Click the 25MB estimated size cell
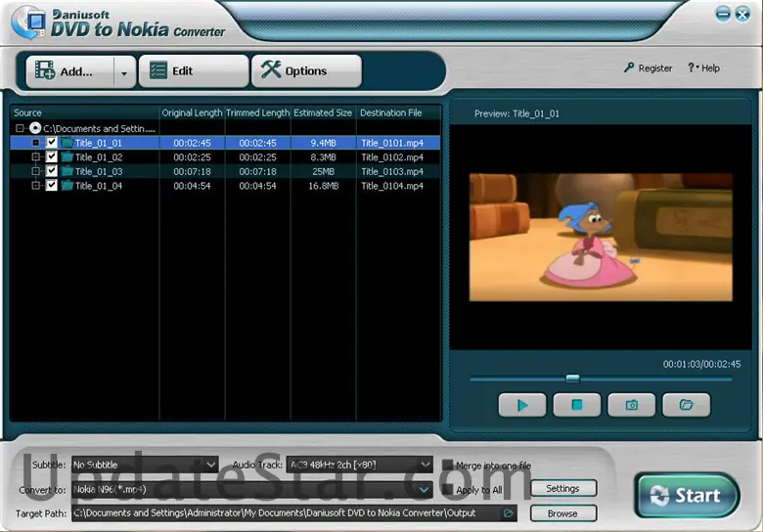 (323, 171)
